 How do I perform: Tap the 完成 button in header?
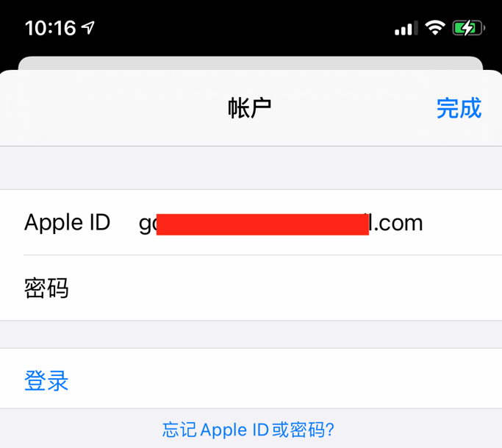tap(459, 108)
